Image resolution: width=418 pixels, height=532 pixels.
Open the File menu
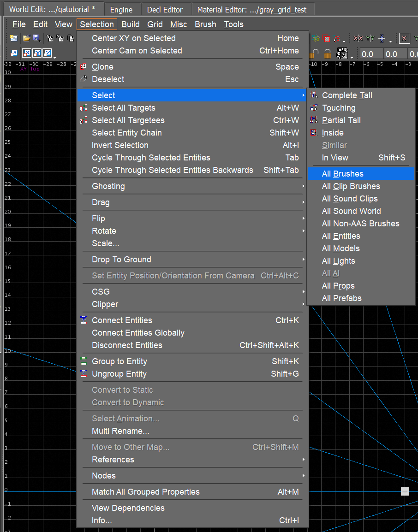(x=19, y=24)
